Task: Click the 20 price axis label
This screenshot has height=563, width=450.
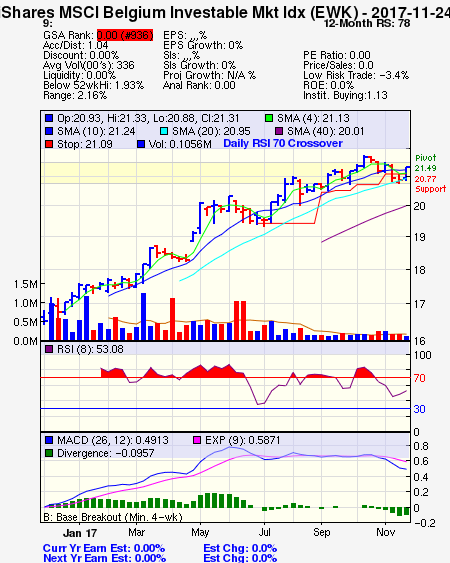Action: pyautogui.click(x=420, y=206)
